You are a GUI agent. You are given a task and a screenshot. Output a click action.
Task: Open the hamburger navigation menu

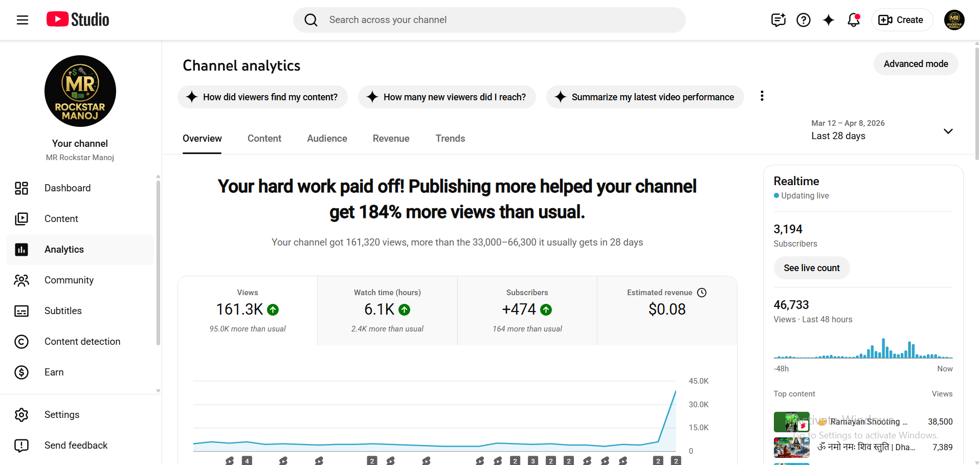[23, 20]
